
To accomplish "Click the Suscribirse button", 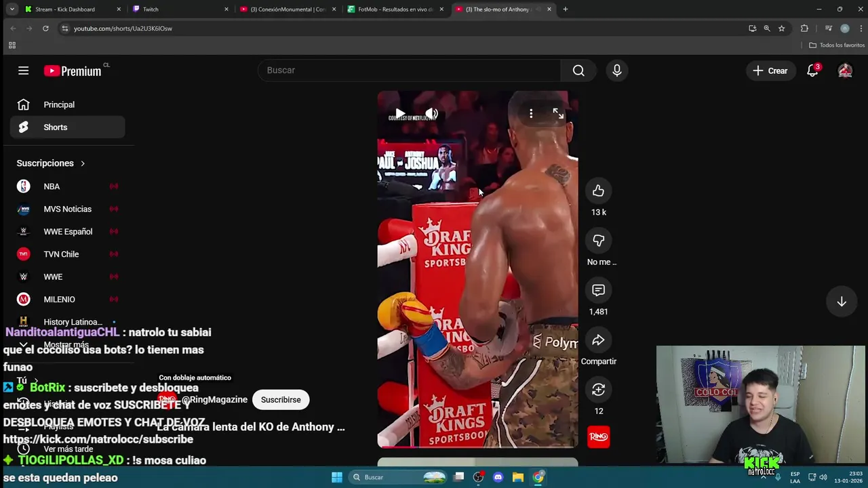I will coord(281,400).
